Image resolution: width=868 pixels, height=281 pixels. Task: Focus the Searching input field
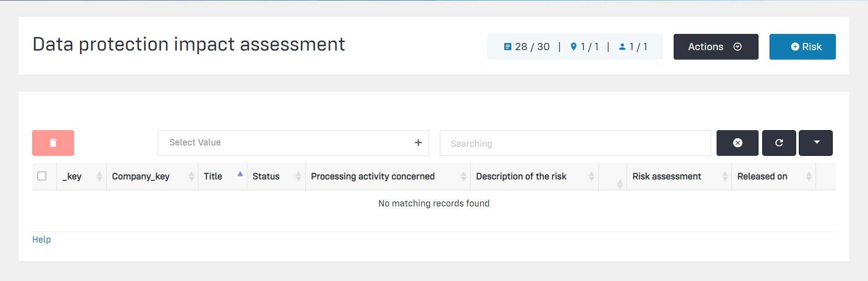pos(575,143)
